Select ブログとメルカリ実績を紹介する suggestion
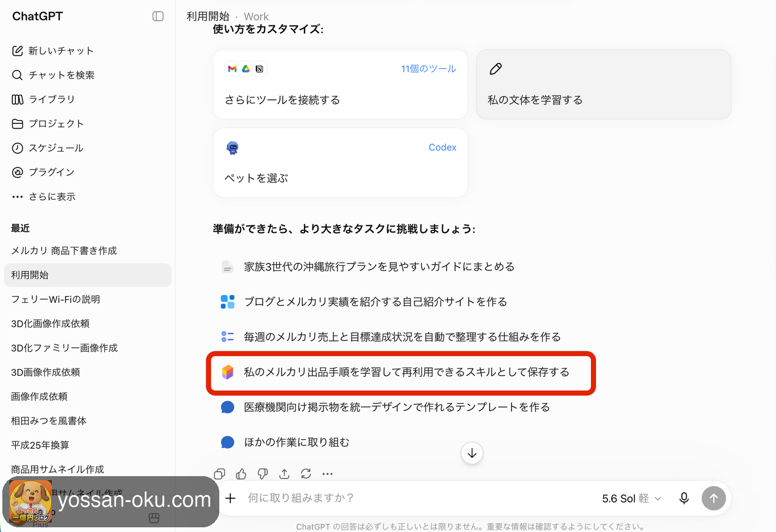The image size is (776, 532). (x=375, y=302)
